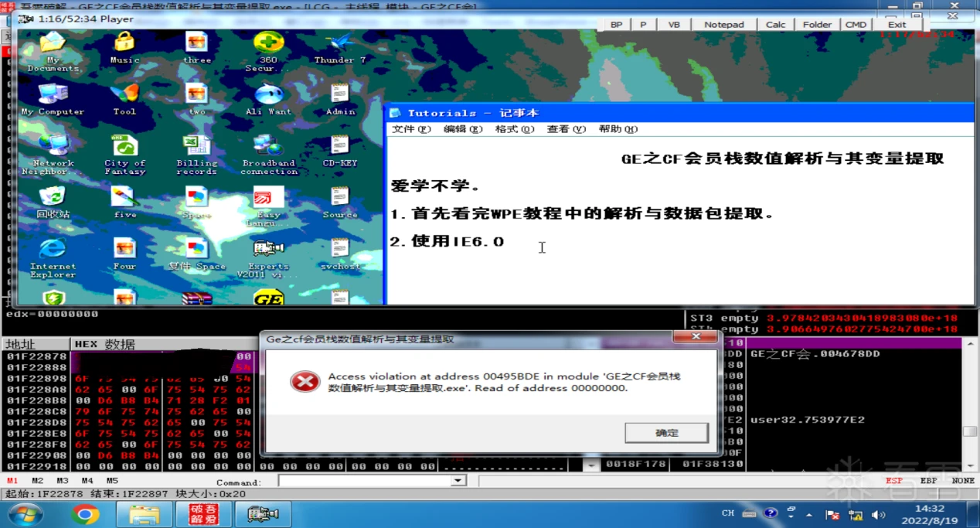
Task: Confirm the error dialog with 确定
Action: 666,433
